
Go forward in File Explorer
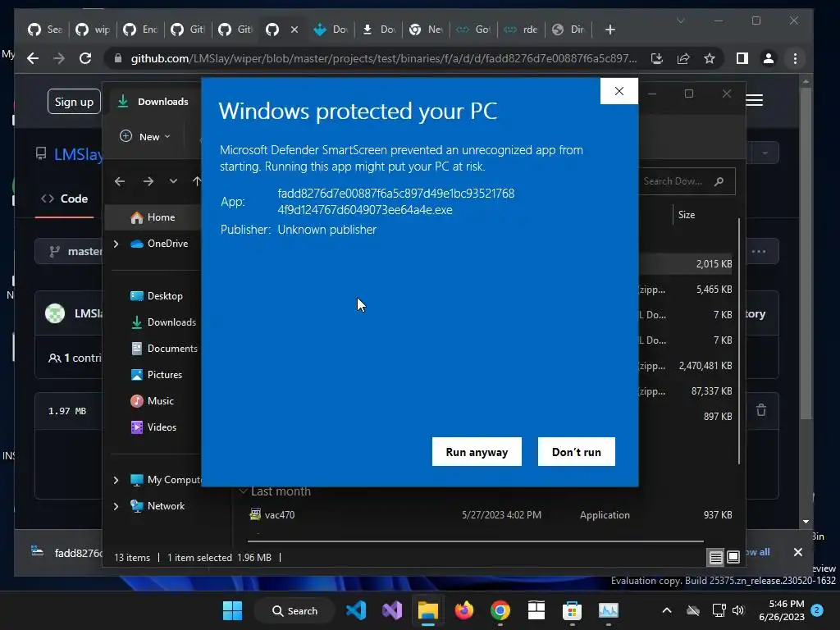(148, 181)
